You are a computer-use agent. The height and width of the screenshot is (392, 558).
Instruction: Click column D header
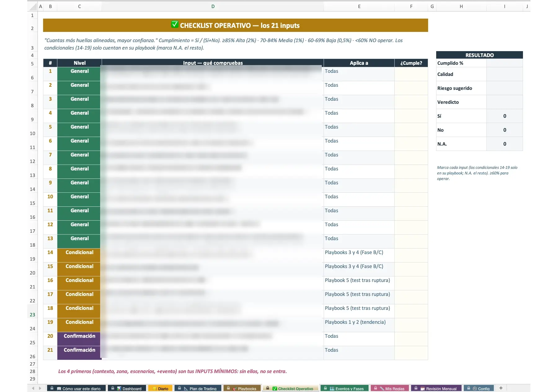point(213,7)
